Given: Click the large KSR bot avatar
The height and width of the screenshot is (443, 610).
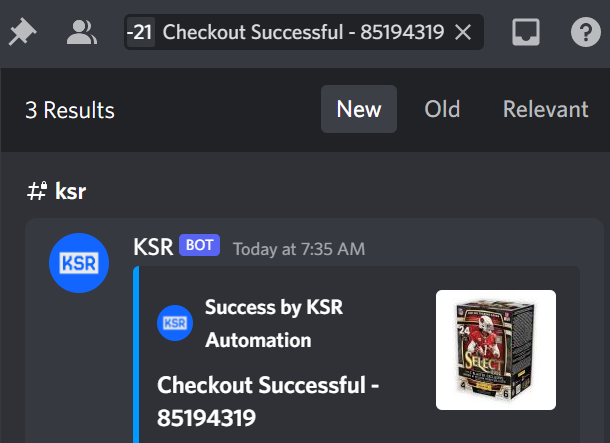Looking at the screenshot, I should click(79, 263).
